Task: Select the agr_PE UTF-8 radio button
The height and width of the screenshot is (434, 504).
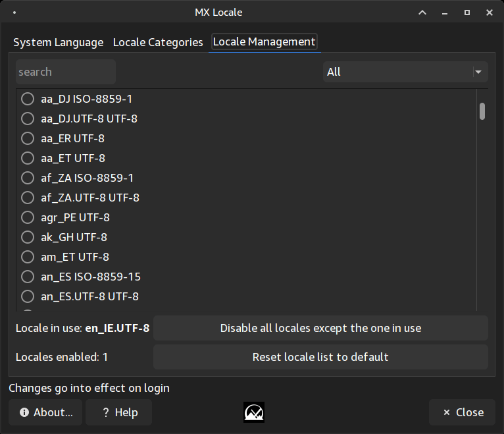Action: tap(28, 217)
